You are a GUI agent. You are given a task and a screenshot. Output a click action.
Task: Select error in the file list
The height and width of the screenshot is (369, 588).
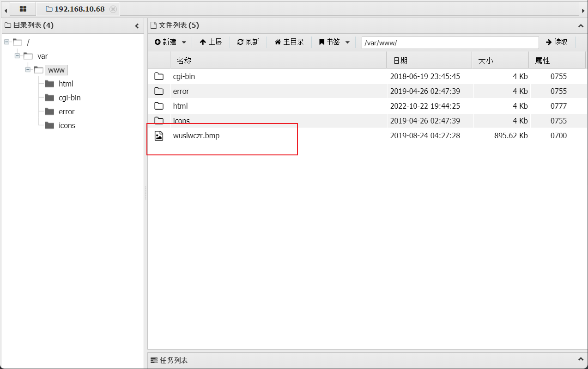(x=181, y=91)
